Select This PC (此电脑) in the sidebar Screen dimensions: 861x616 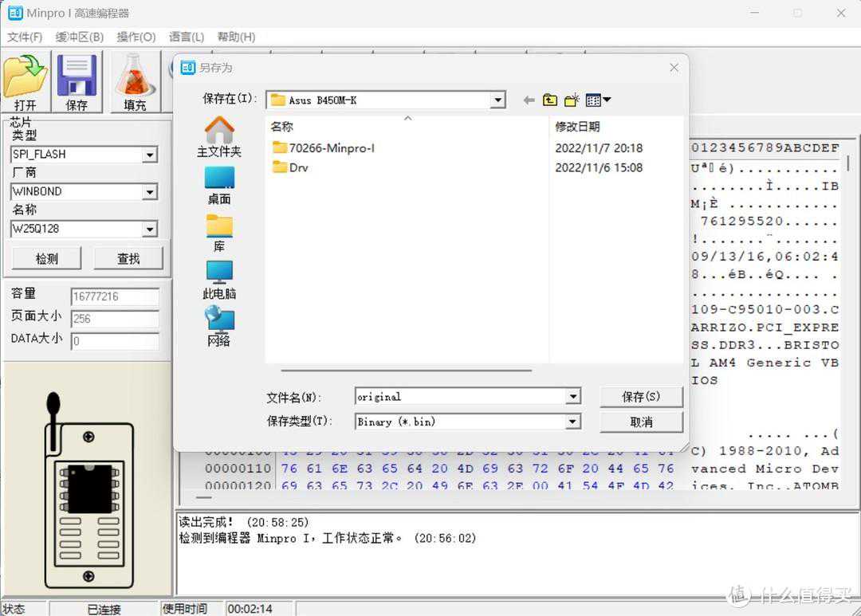pyautogui.click(x=219, y=280)
